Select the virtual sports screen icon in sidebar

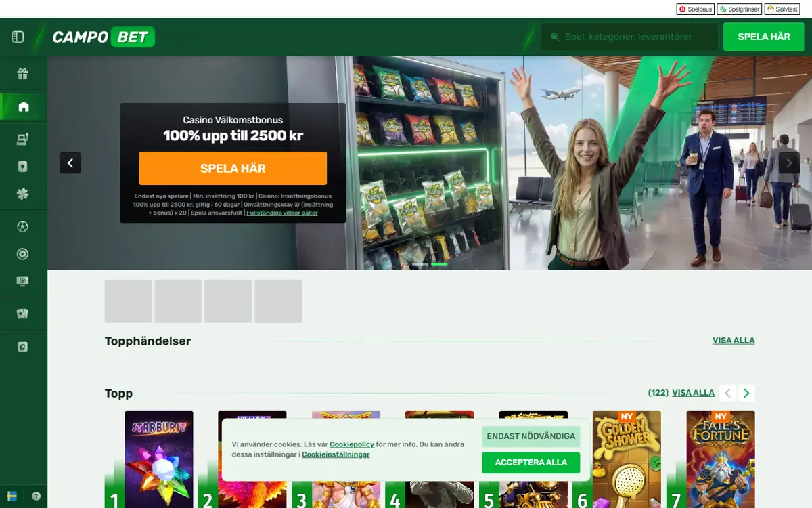(23, 281)
